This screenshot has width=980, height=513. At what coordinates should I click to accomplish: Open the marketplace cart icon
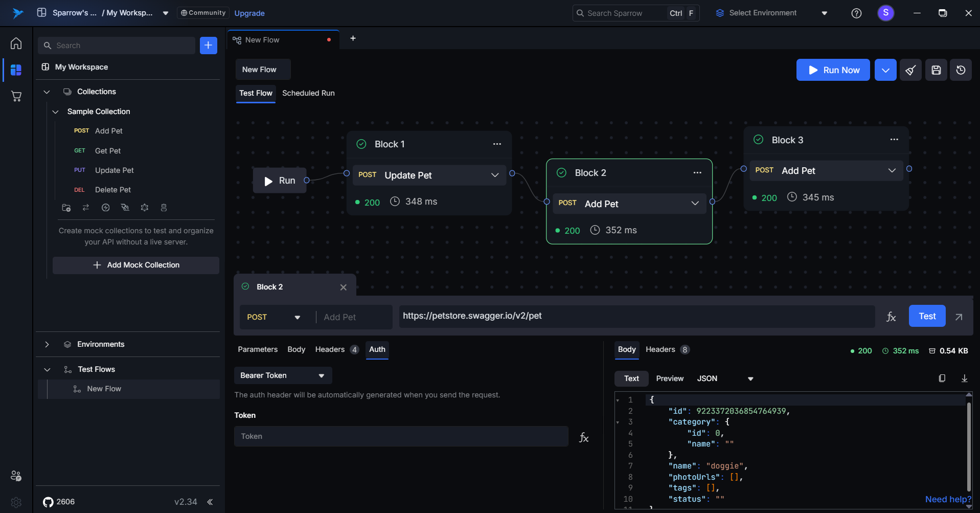click(x=16, y=96)
